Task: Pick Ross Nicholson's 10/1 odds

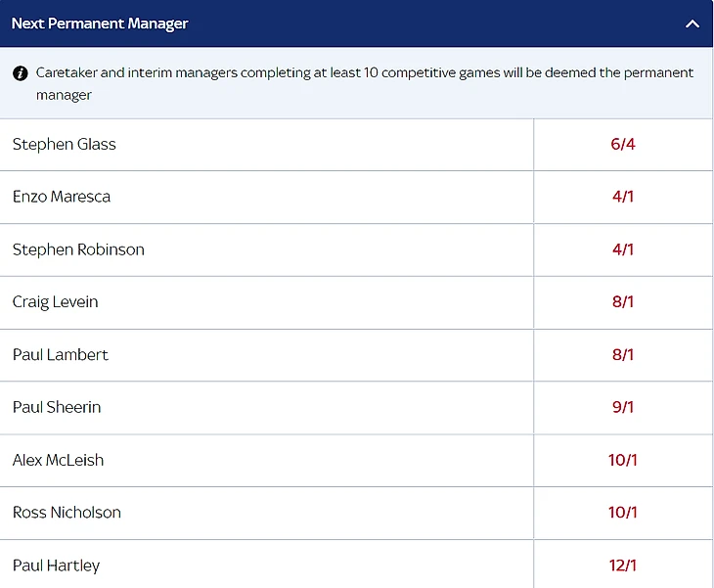Action: [x=623, y=513]
